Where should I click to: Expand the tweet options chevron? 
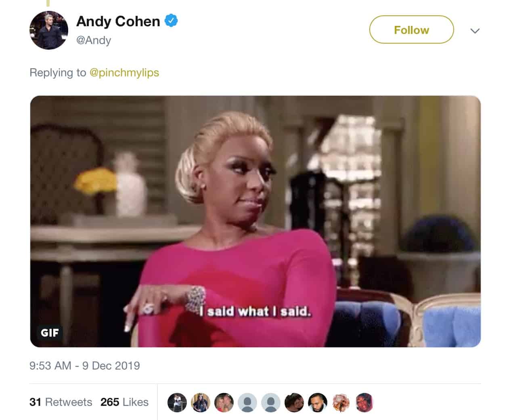click(x=475, y=31)
